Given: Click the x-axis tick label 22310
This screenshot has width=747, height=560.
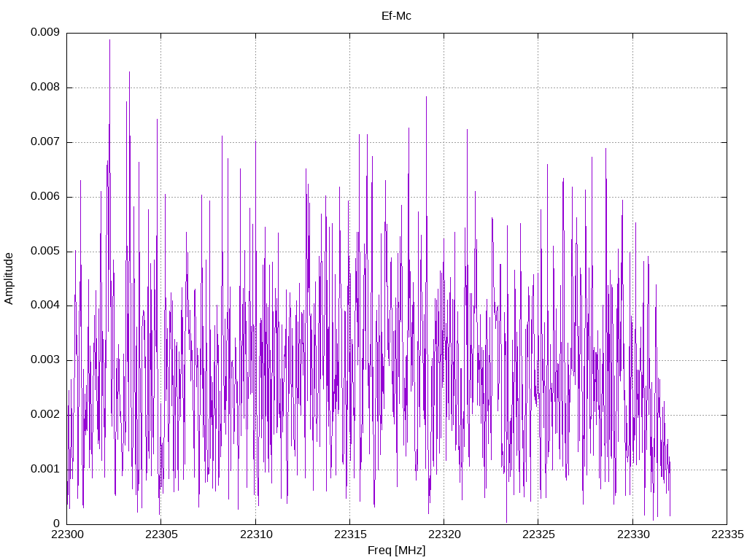Looking at the screenshot, I should 255,534.
